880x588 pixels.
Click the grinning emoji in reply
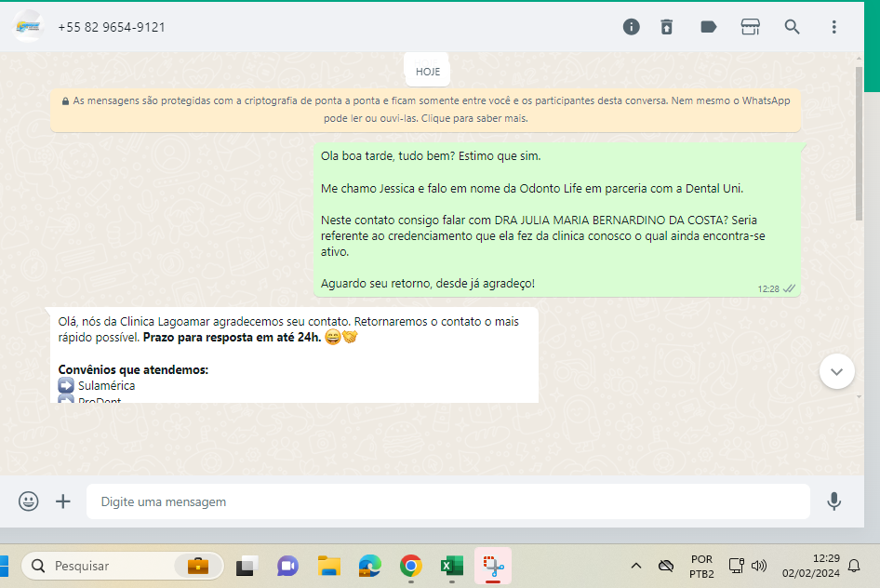(333, 337)
